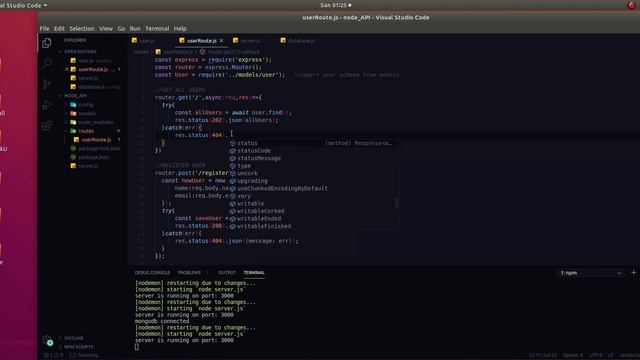640x360 pixels.
Task: Expand the NPM Scripts section
Action: (x=78, y=347)
